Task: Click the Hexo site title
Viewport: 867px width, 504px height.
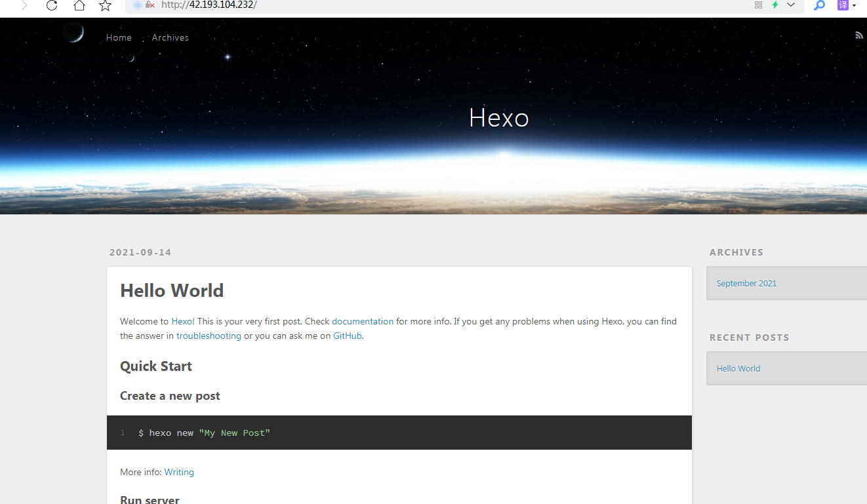Action: 499,117
